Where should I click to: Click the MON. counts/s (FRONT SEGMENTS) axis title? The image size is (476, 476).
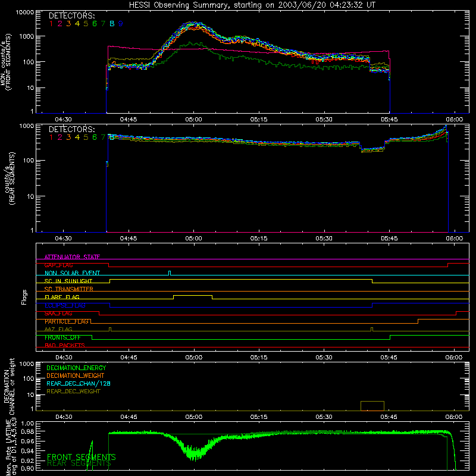6,62
